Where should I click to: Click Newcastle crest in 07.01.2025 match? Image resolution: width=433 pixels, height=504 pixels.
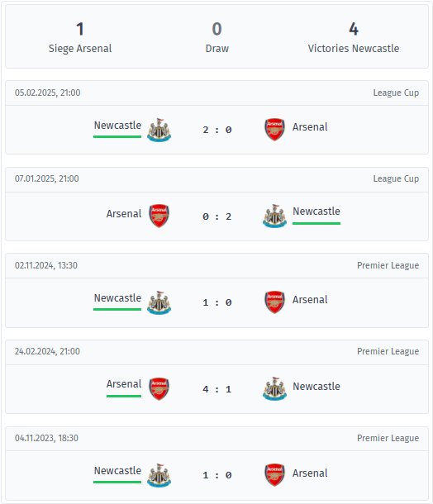pos(275,216)
